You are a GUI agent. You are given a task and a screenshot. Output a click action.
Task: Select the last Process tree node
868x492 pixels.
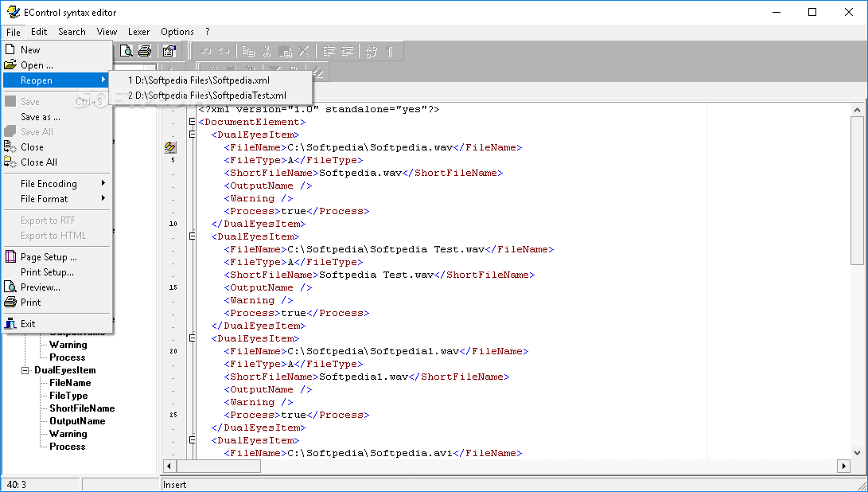pyautogui.click(x=68, y=447)
